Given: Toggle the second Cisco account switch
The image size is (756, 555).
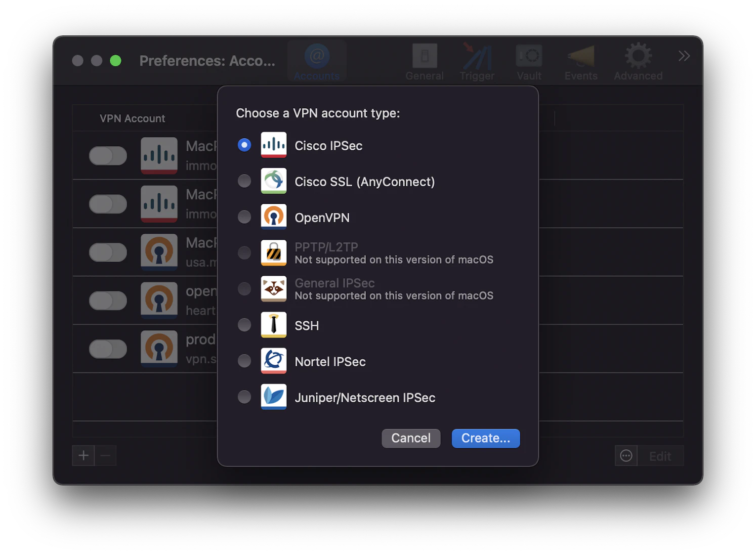Looking at the screenshot, I should pyautogui.click(x=108, y=204).
